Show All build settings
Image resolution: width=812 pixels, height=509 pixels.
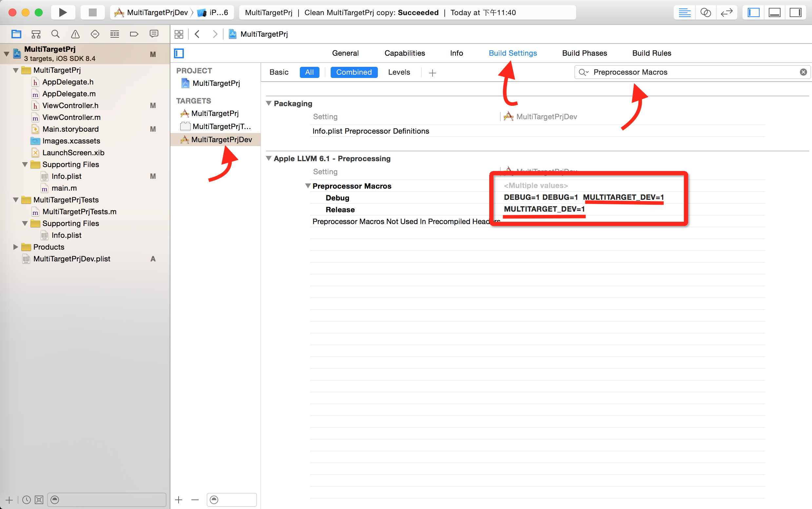(309, 72)
